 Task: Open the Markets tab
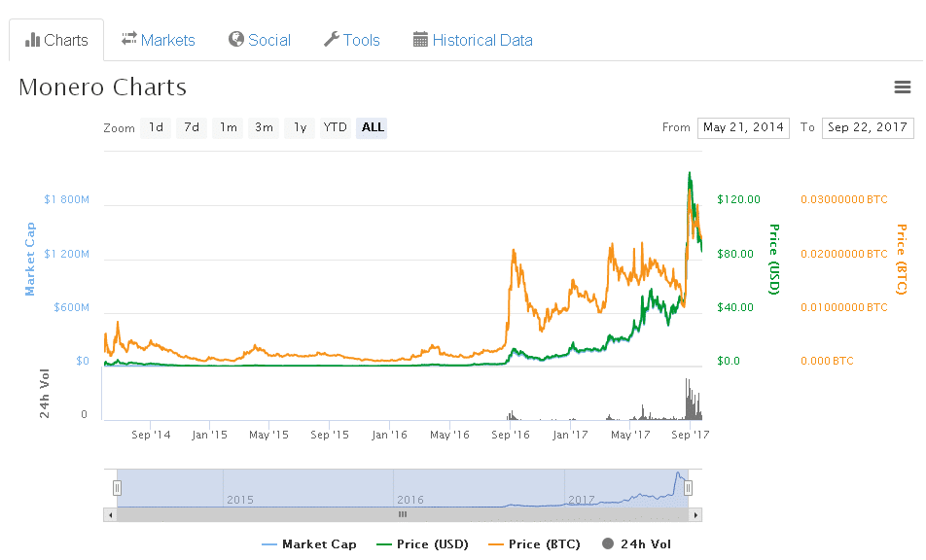[159, 40]
